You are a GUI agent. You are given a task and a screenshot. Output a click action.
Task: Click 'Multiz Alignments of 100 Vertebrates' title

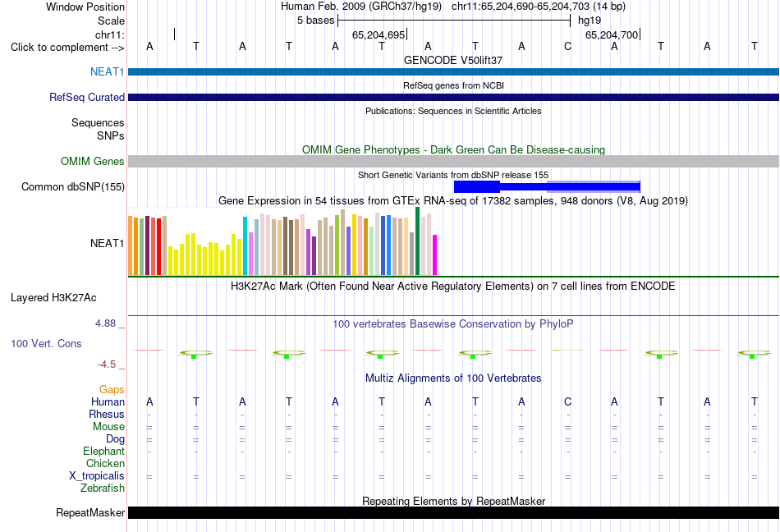coord(453,378)
